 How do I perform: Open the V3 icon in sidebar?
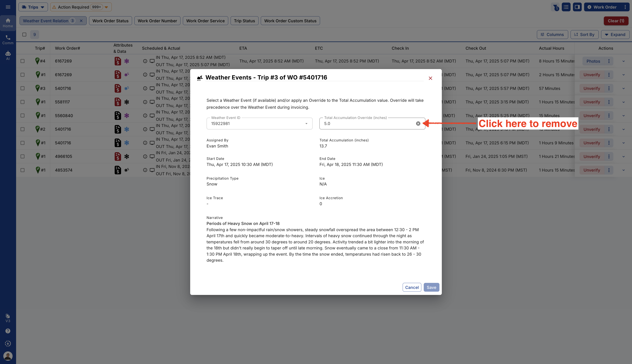tap(8, 318)
